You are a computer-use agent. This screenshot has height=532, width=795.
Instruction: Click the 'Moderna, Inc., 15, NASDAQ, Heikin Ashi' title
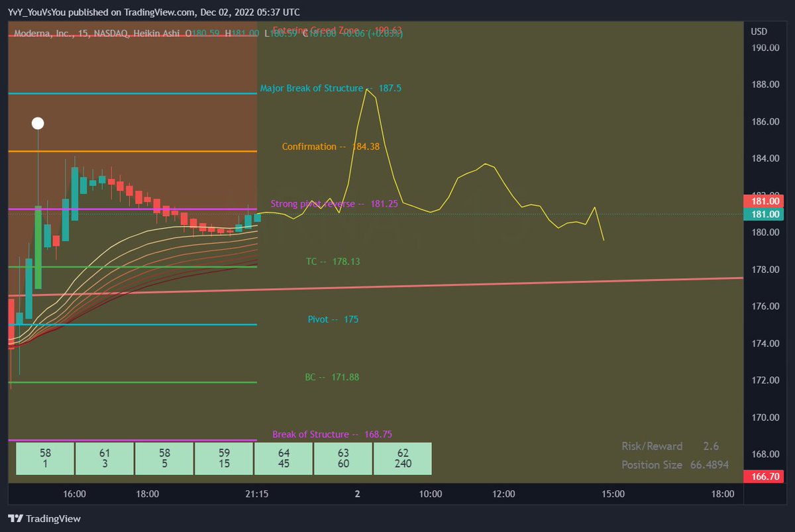[97, 32]
